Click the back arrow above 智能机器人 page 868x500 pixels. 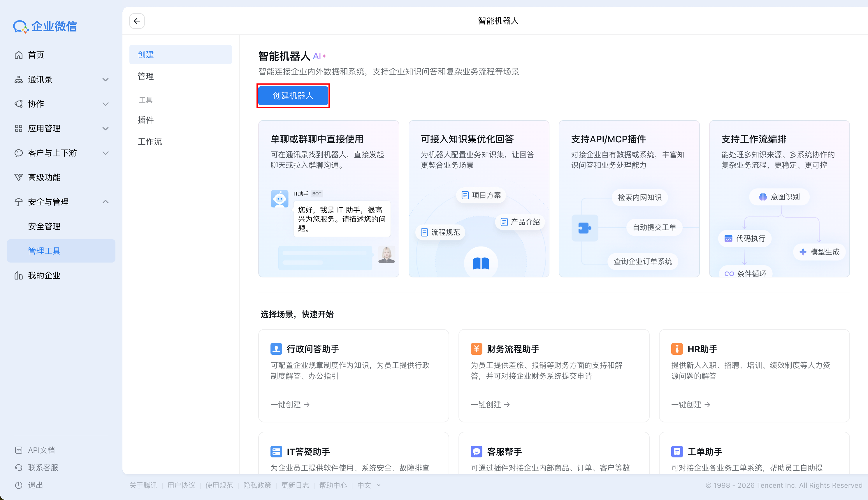136,21
